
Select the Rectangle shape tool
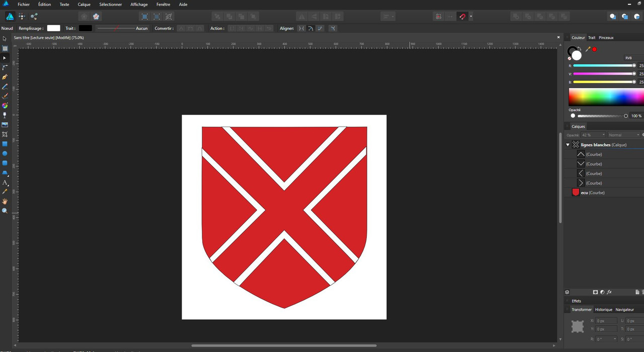click(5, 144)
